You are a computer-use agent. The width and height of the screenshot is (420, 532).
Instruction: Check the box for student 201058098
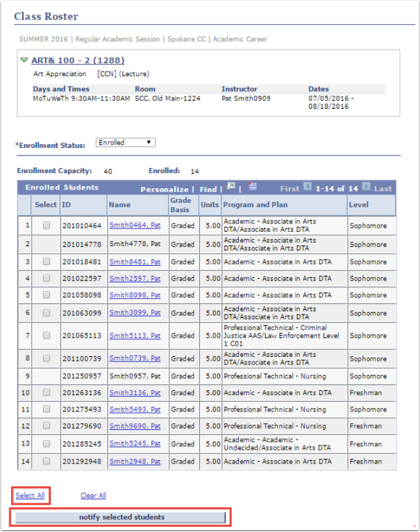click(46, 295)
